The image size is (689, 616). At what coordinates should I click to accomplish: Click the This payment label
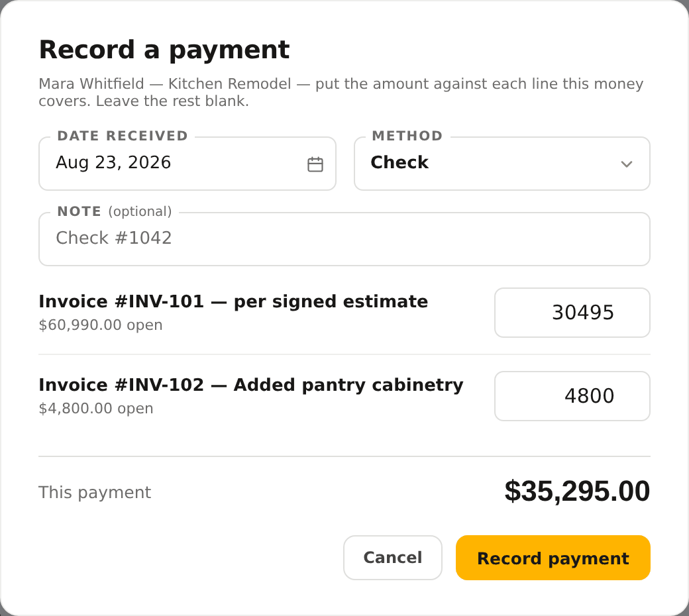pos(95,493)
